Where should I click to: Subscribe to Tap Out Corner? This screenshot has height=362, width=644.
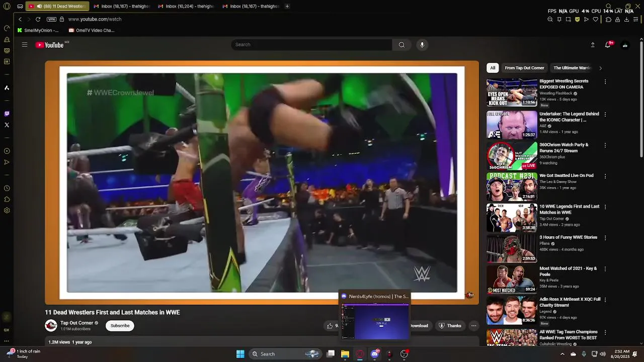pos(120,326)
